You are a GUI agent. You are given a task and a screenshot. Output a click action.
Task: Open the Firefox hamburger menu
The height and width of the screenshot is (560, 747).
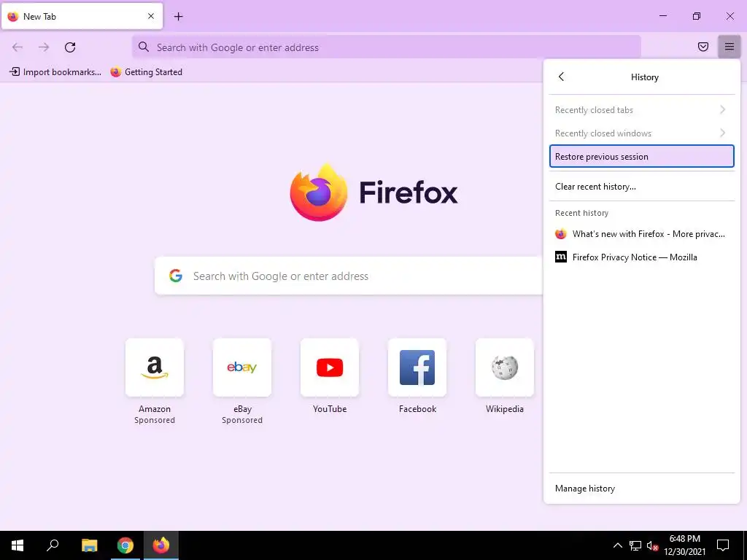coord(729,47)
